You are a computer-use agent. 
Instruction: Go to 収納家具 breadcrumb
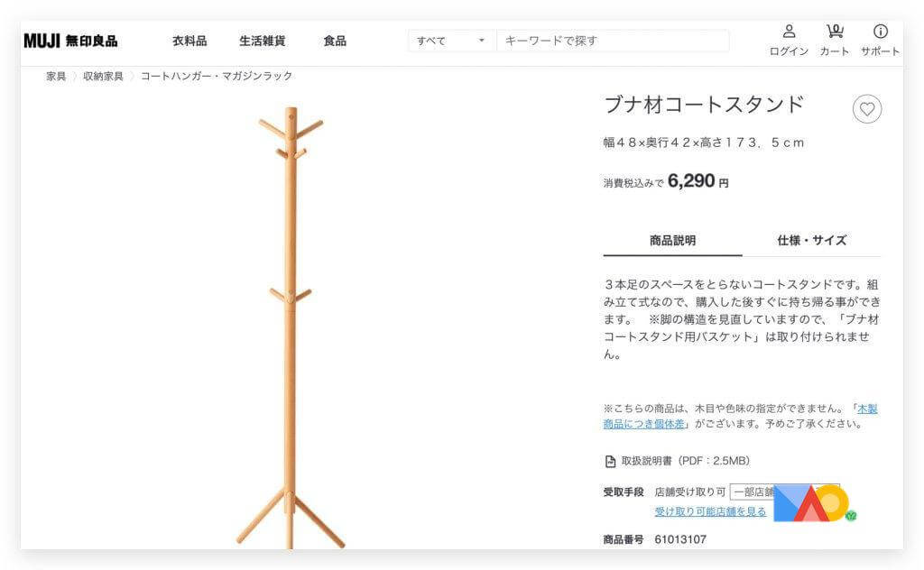tap(103, 76)
